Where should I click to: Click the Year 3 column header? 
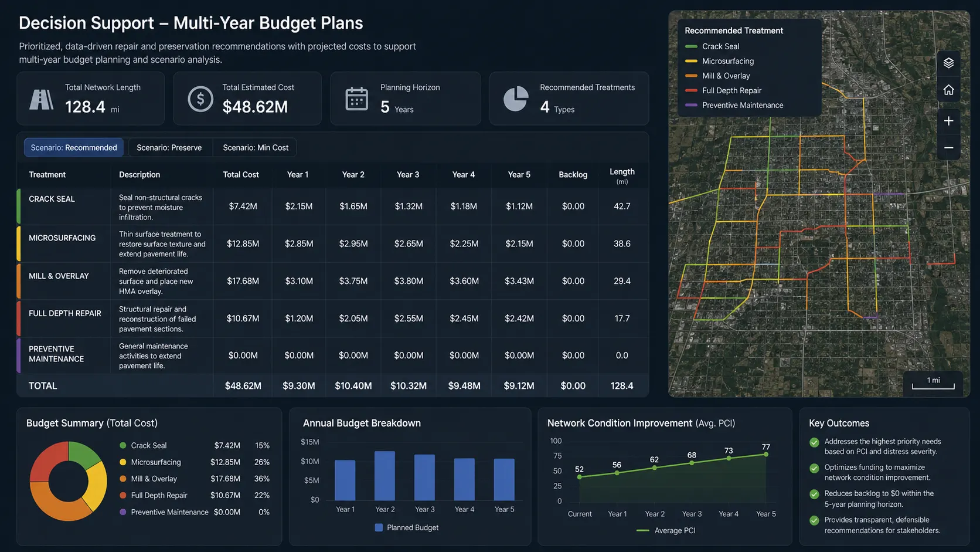coord(408,174)
